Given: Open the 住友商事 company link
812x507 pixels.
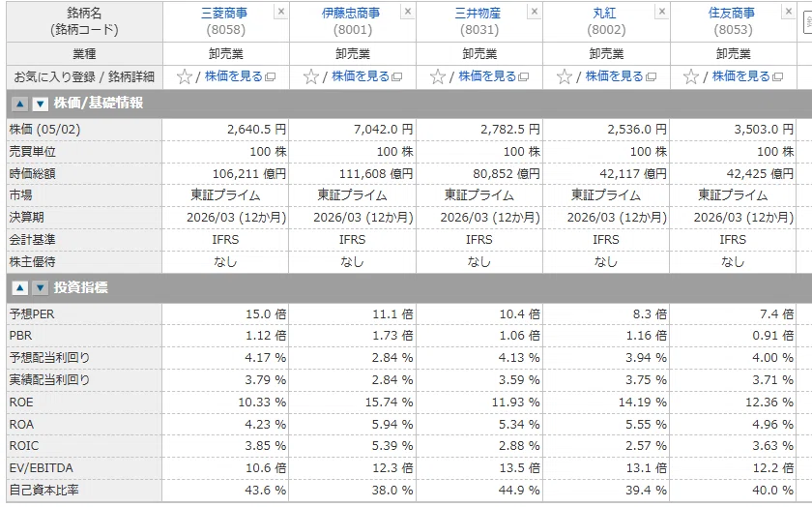Looking at the screenshot, I should [x=732, y=13].
